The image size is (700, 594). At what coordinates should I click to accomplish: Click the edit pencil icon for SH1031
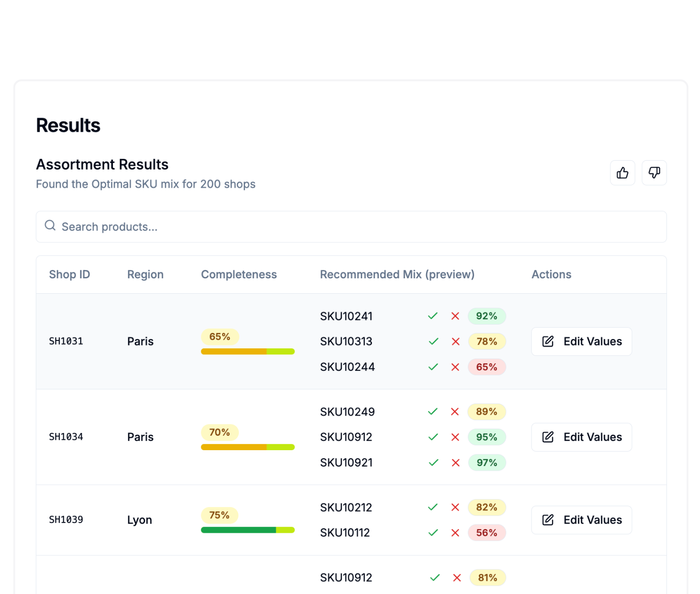click(x=548, y=341)
